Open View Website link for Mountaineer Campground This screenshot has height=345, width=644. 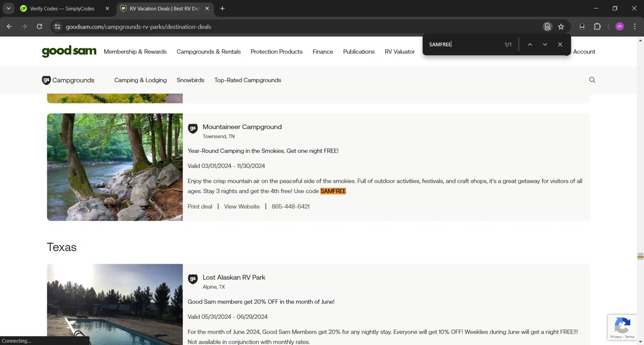242,206
